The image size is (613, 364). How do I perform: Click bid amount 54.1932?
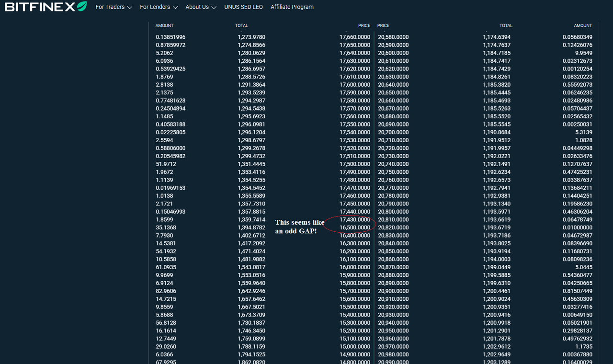point(166,251)
